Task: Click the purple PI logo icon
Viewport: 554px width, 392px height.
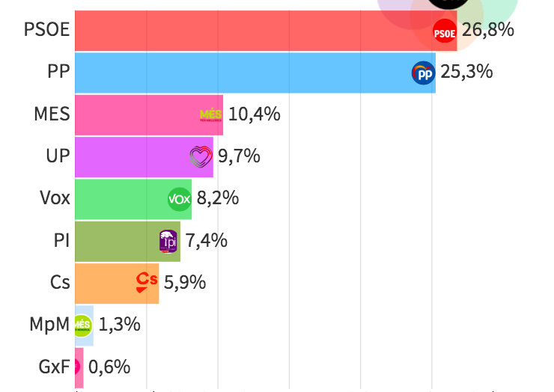Action: (169, 241)
